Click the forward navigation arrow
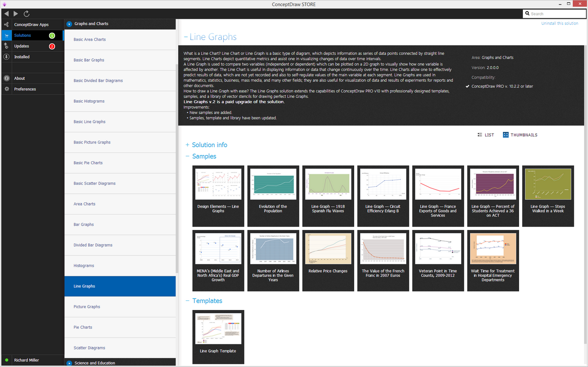This screenshot has height=367, width=588. click(x=16, y=14)
